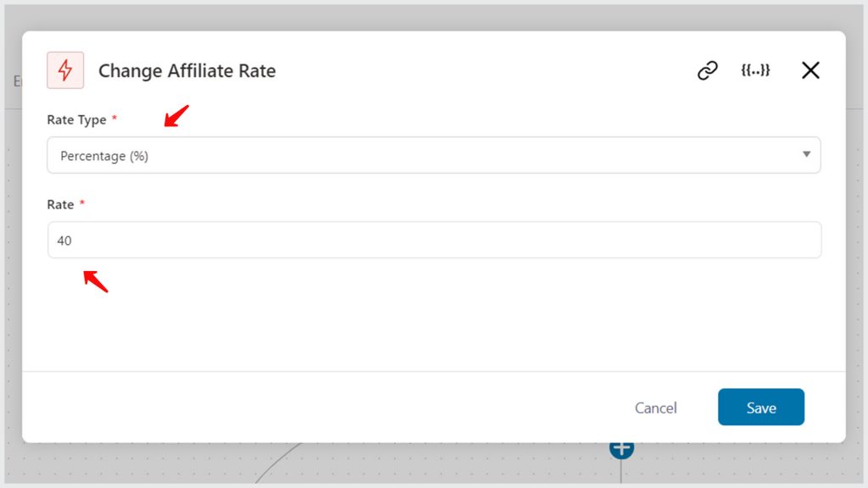Screen dimensions: 868x488
Task: Focus the Rate field containing 40
Action: click(x=434, y=240)
